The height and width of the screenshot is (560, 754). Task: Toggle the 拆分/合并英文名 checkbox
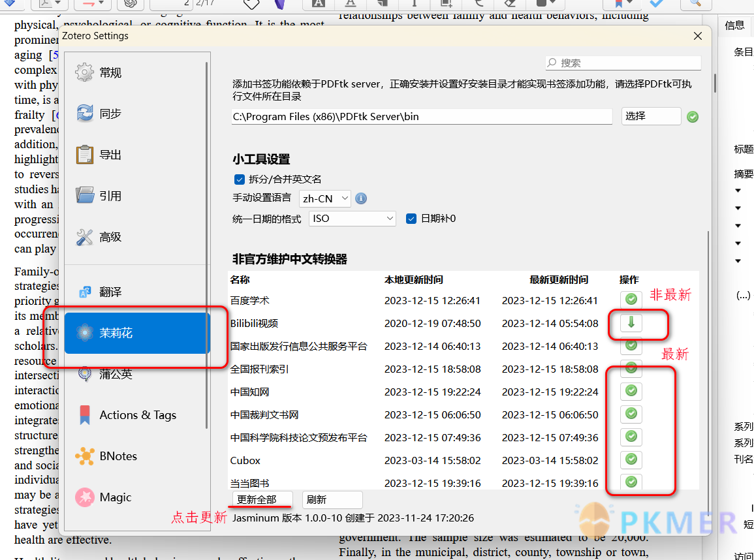pos(240,179)
